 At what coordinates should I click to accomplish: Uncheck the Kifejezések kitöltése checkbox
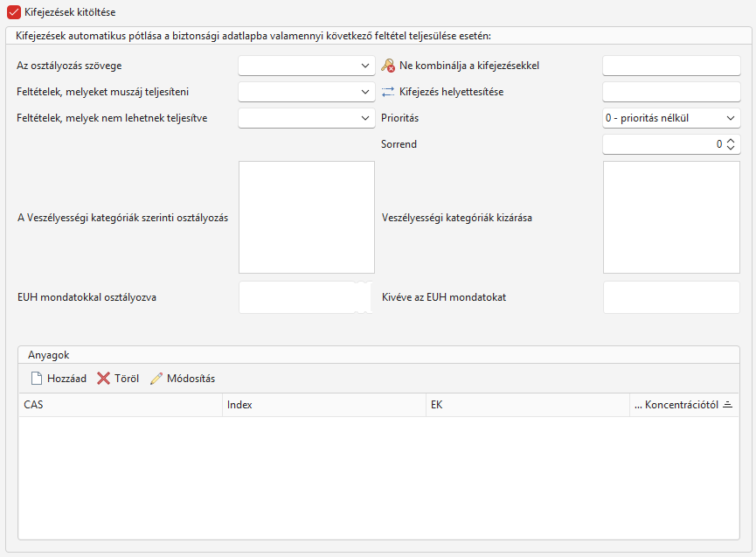pyautogui.click(x=14, y=12)
